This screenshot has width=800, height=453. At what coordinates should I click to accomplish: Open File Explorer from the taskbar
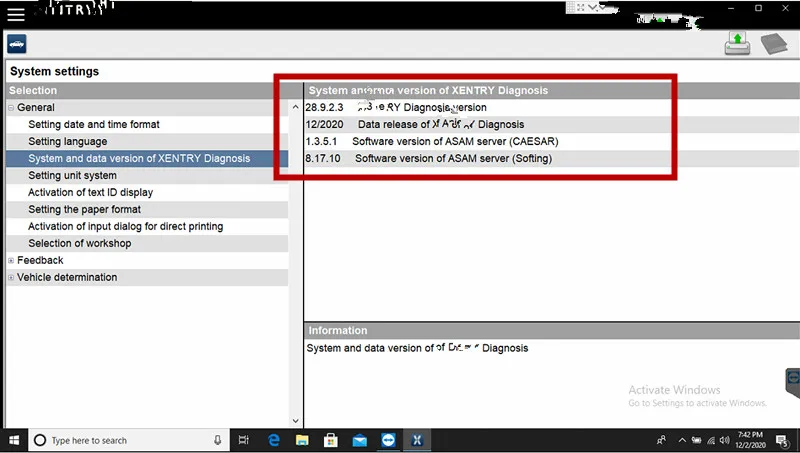pyautogui.click(x=302, y=440)
